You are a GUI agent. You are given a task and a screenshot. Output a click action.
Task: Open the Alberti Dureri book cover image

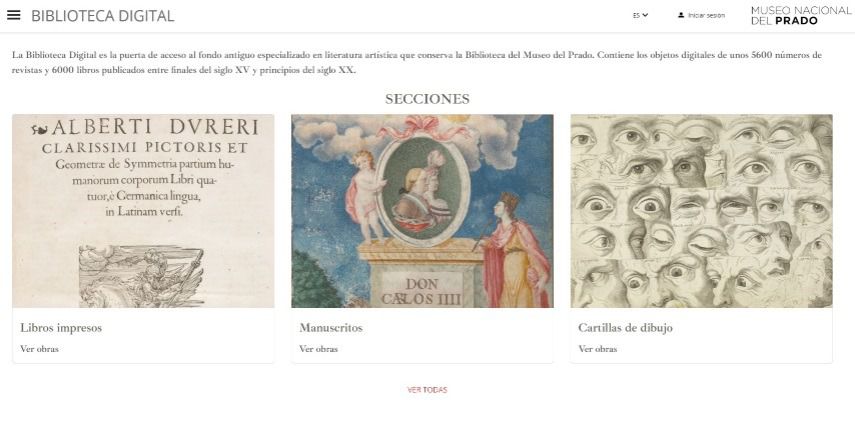tap(143, 211)
